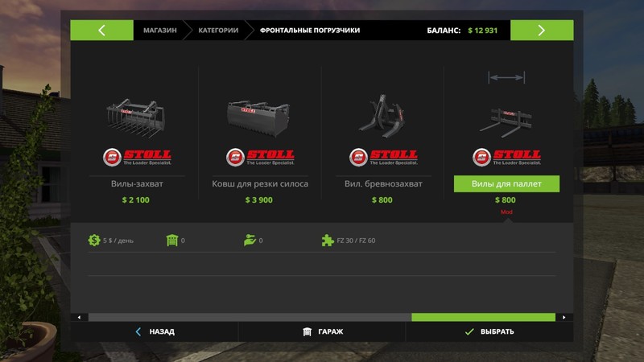Click the green horizontal scrollbar thumb
The height and width of the screenshot is (362, 644).
pos(484,317)
